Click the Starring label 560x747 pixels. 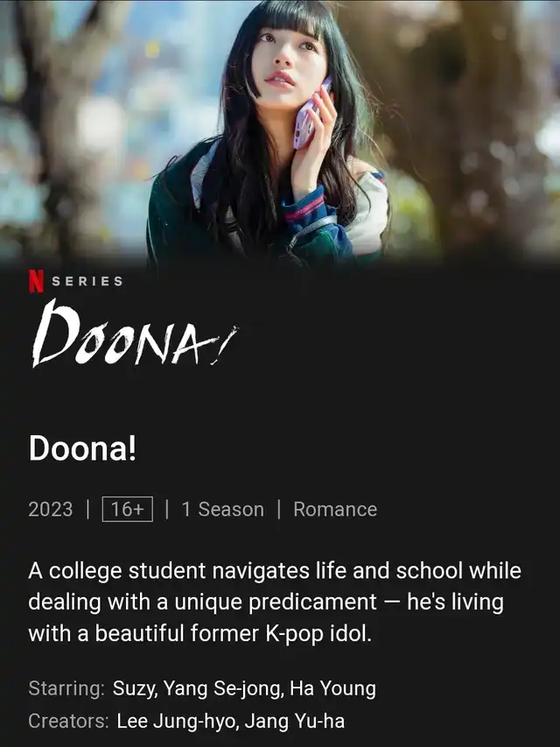[x=66, y=689]
